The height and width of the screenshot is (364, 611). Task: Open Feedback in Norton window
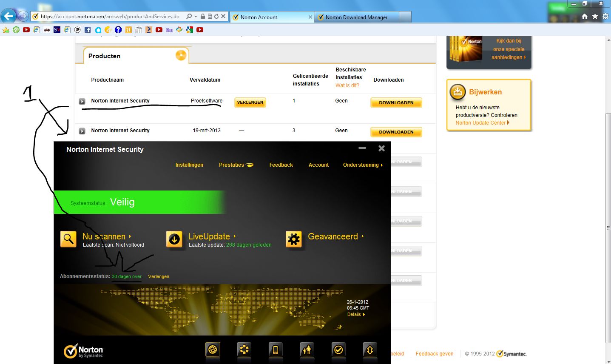pyautogui.click(x=281, y=165)
